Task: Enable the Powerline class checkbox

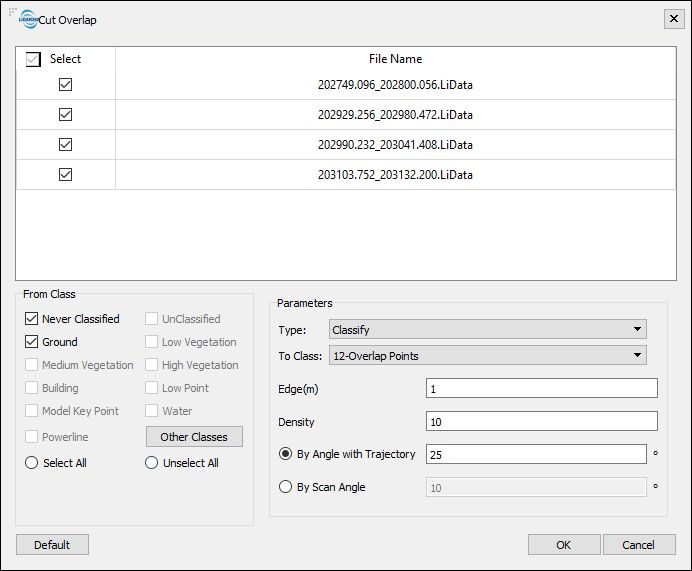Action: (31, 436)
